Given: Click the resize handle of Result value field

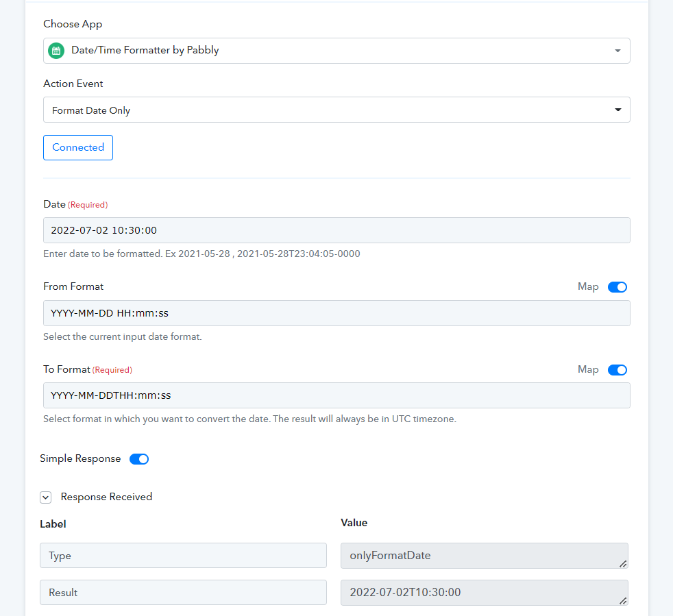Looking at the screenshot, I should click(x=623, y=600).
